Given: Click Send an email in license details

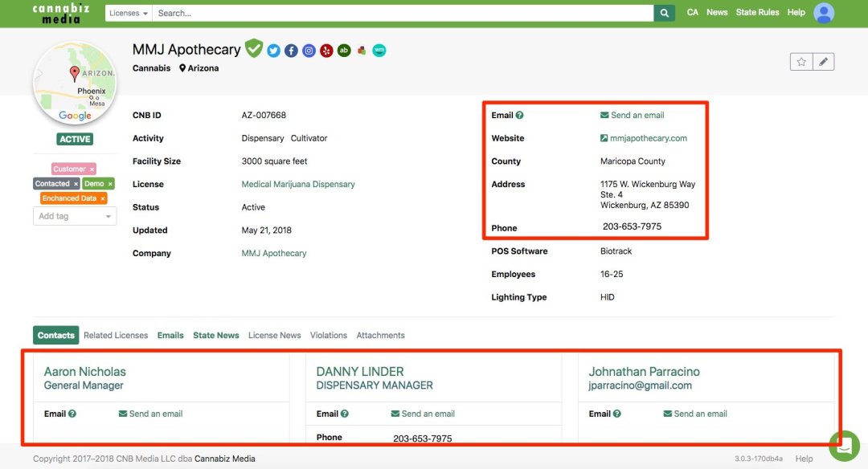Looking at the screenshot, I should click(x=633, y=115).
